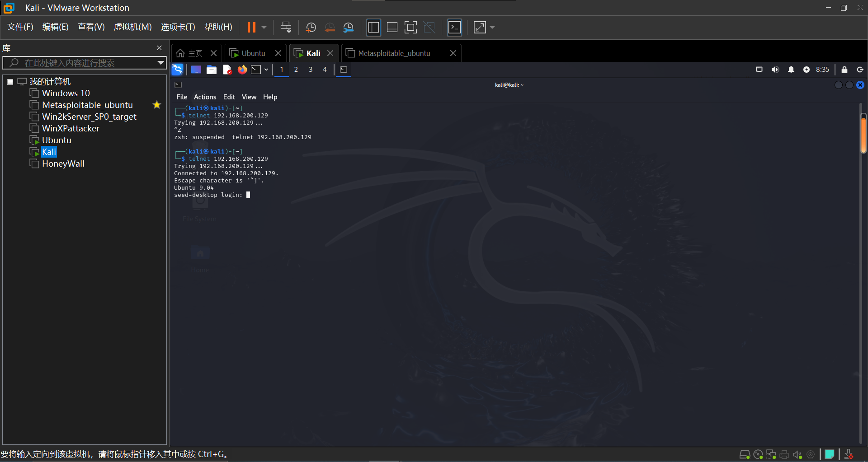The width and height of the screenshot is (868, 462).
Task: Revert the VM to its previous snapshot
Action: click(330, 28)
